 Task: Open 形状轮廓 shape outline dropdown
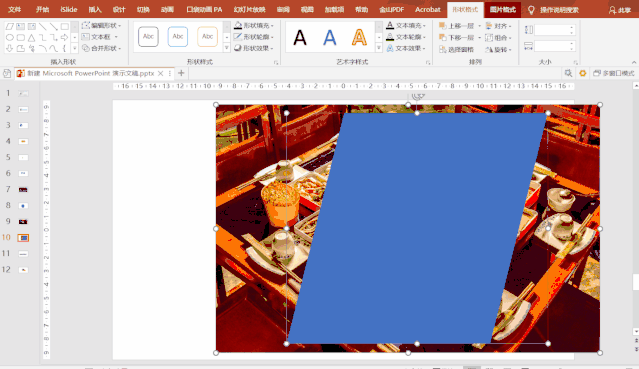tap(254, 37)
